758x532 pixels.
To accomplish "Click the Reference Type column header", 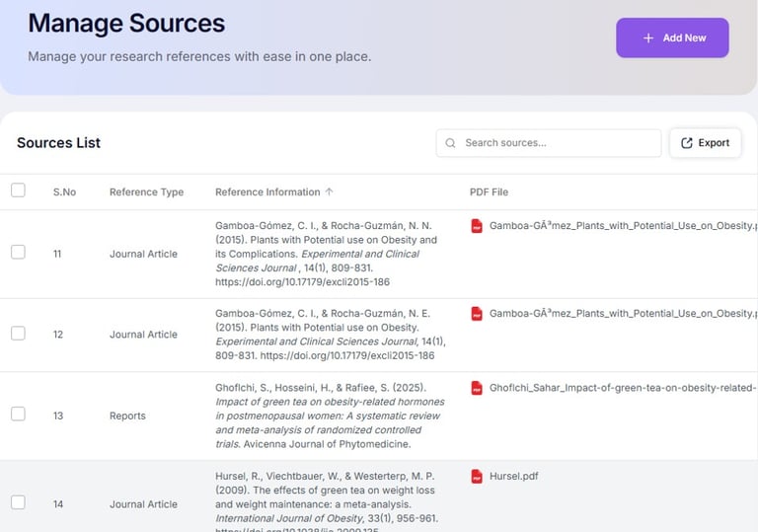I will tap(146, 192).
